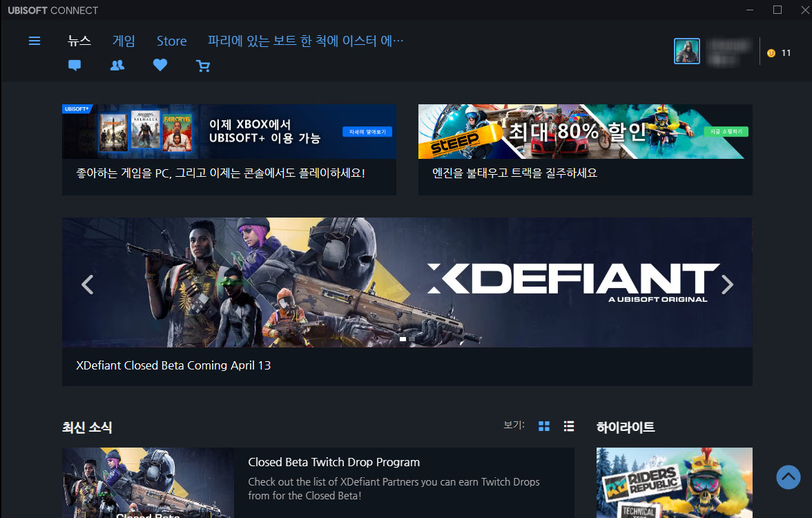Open the 최대 80% 할인 sale banner
812x518 pixels.
tap(586, 131)
